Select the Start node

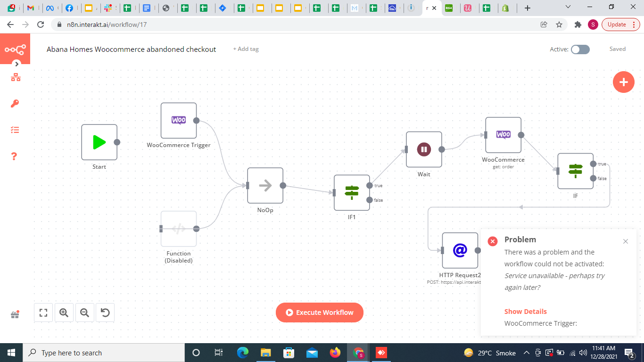[99, 142]
